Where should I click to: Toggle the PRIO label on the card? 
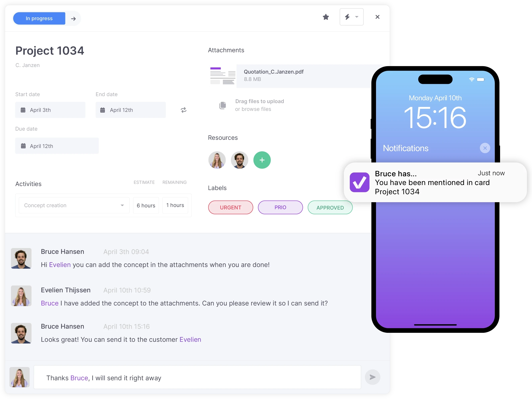point(280,207)
